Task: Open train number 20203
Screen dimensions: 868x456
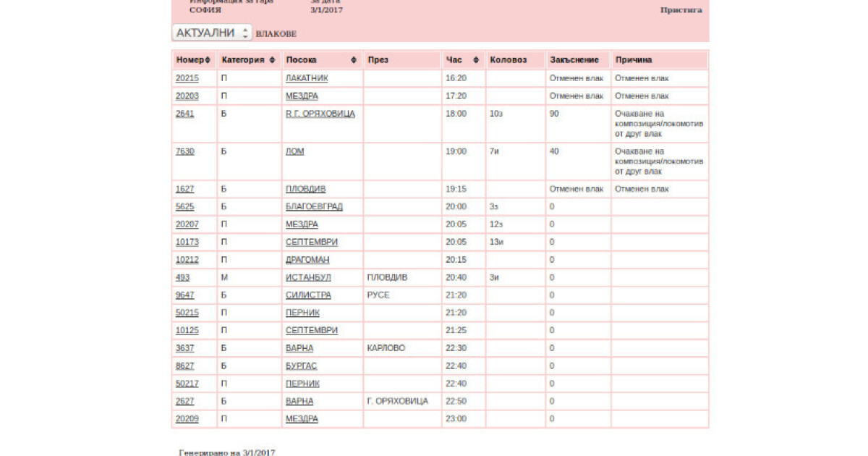Action: click(187, 96)
